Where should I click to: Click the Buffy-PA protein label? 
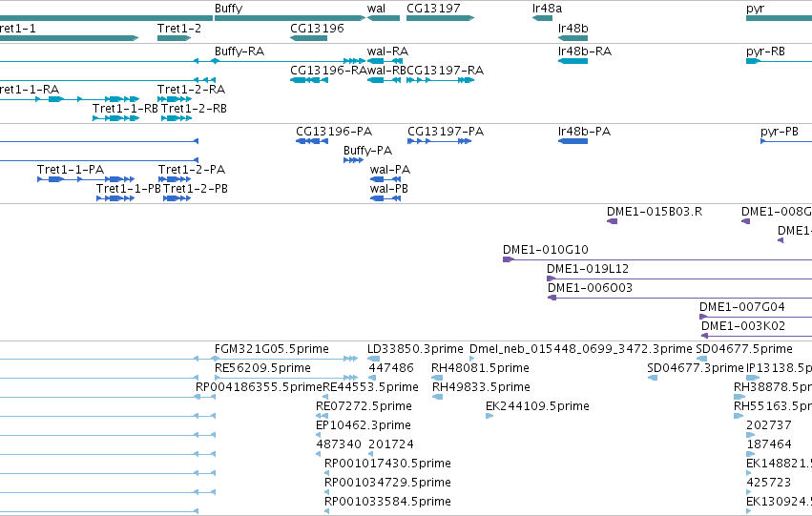click(x=367, y=151)
